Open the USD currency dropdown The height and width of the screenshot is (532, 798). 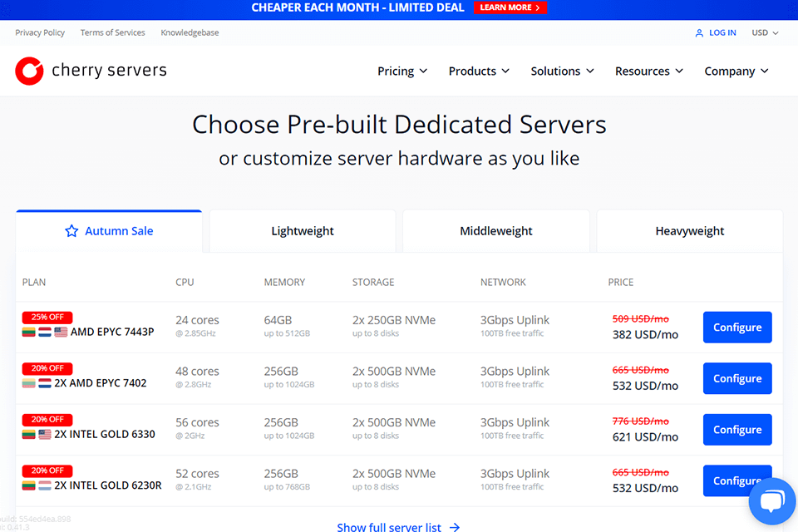pos(765,32)
